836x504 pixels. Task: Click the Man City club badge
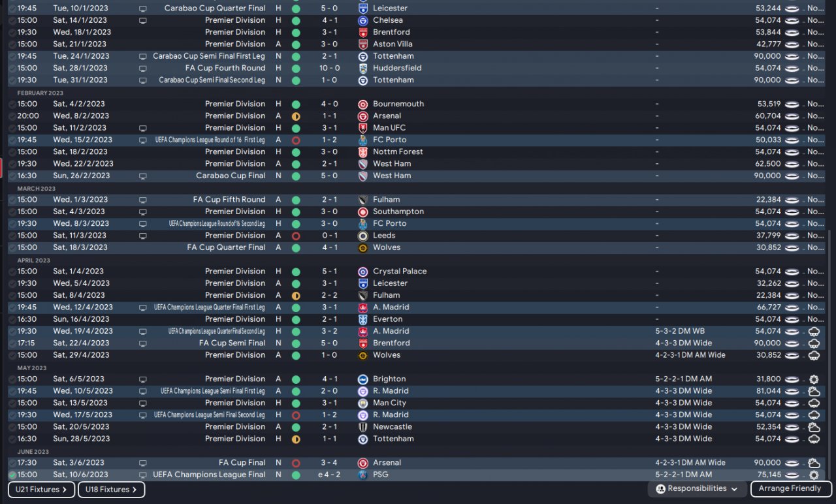[x=363, y=403]
